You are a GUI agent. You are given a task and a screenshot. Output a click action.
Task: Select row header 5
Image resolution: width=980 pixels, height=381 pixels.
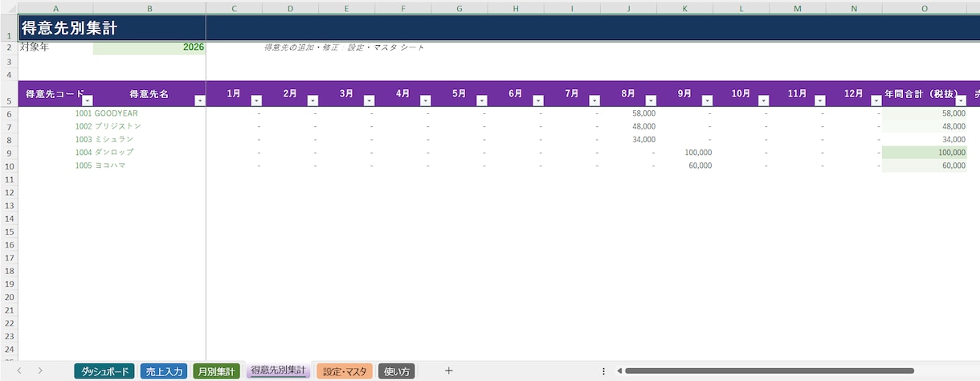coord(9,93)
